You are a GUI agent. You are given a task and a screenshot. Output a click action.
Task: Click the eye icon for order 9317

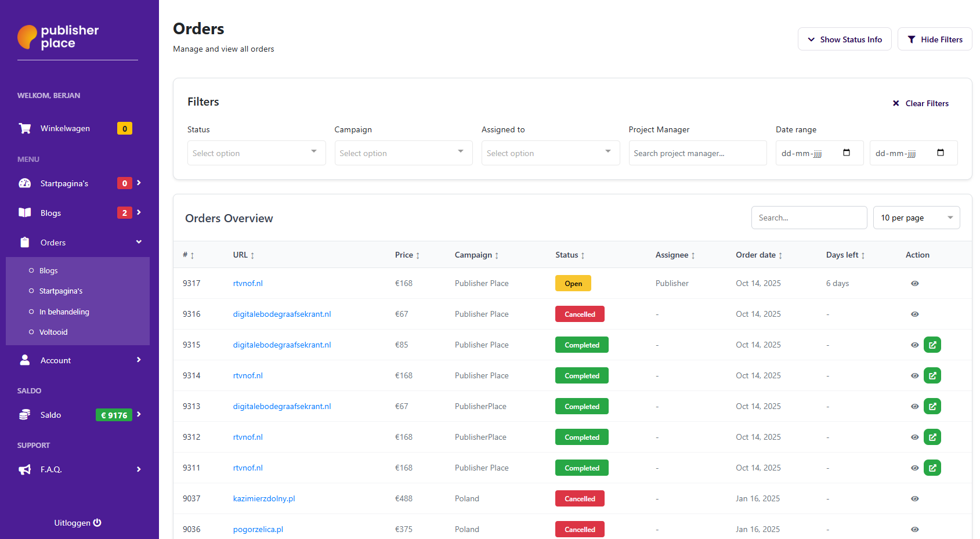coord(914,284)
